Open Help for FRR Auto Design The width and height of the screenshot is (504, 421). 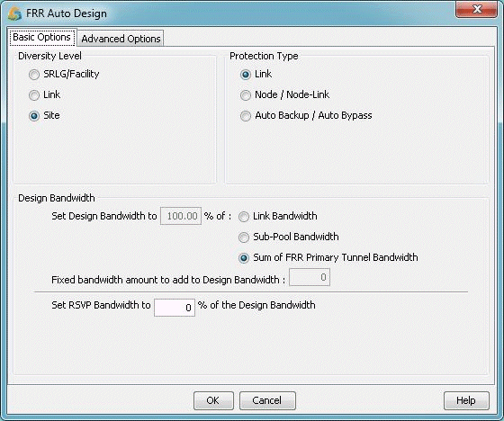tap(466, 400)
